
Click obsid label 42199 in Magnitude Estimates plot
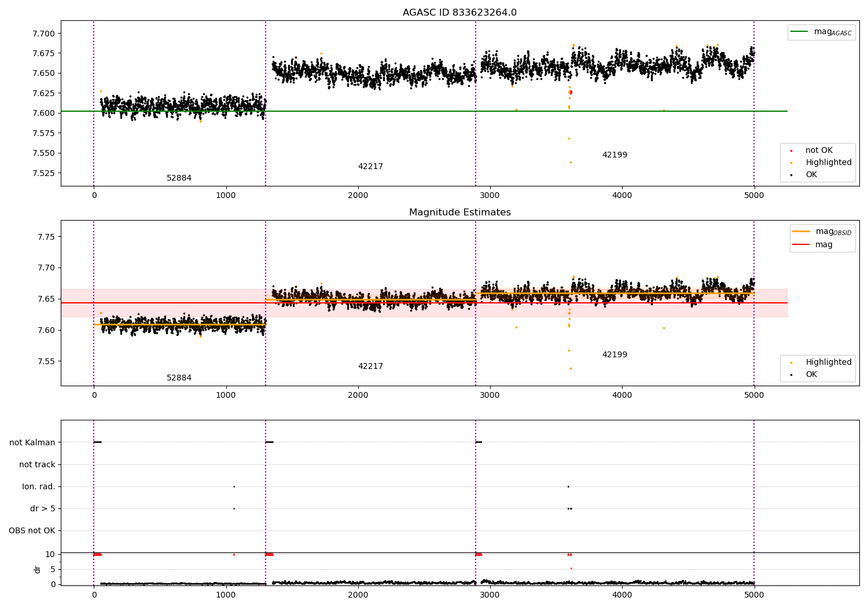[x=615, y=355]
